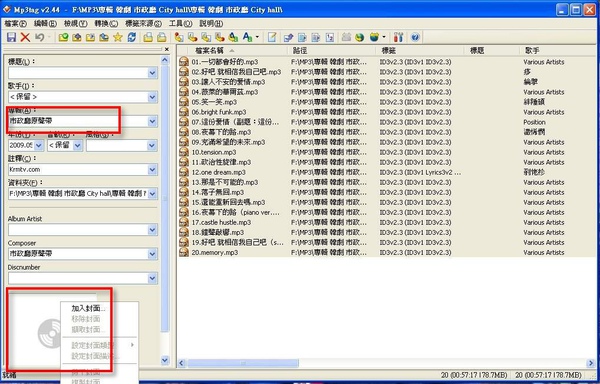Click the green globe web source icon
Viewport: 600px width, 384px height.
[x=360, y=37]
